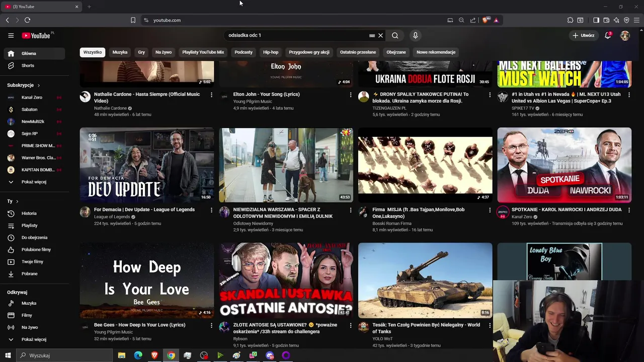This screenshot has height=362, width=644.
Task: Open the YouTube hamburger guide menu
Action: pyautogui.click(x=11, y=35)
